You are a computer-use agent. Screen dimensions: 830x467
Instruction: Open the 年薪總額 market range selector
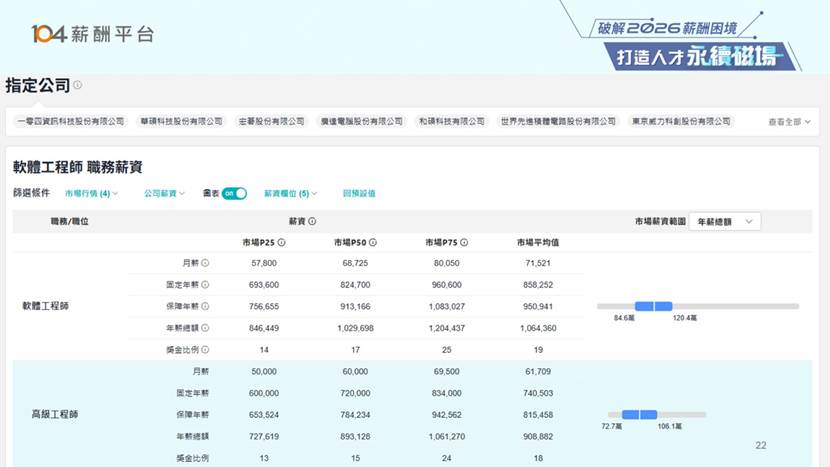[x=726, y=221]
